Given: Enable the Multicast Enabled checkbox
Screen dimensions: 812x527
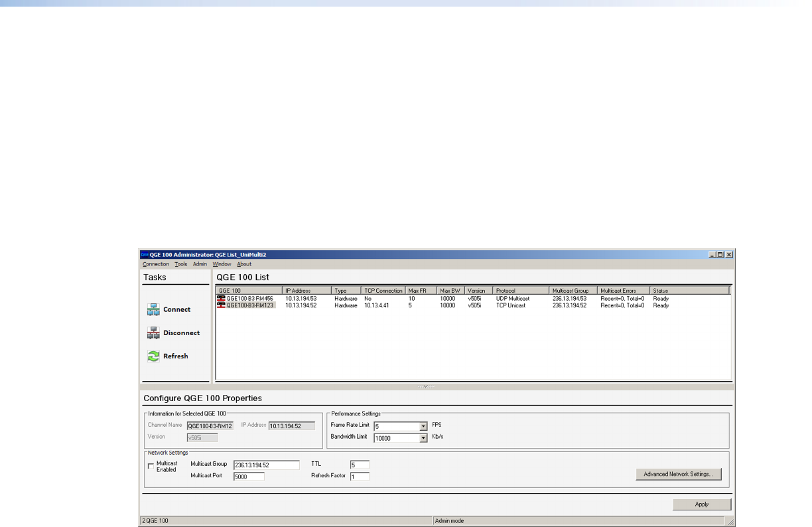Looking at the screenshot, I should [x=151, y=467].
